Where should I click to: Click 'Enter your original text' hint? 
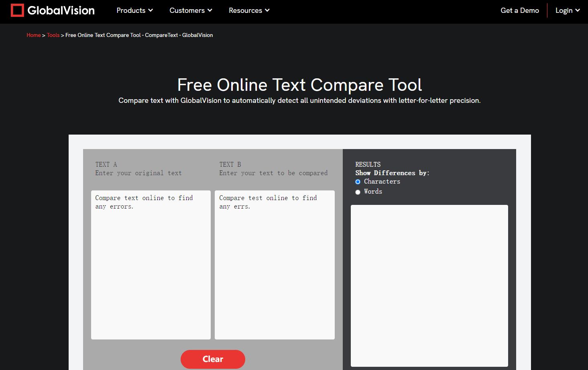[138, 173]
